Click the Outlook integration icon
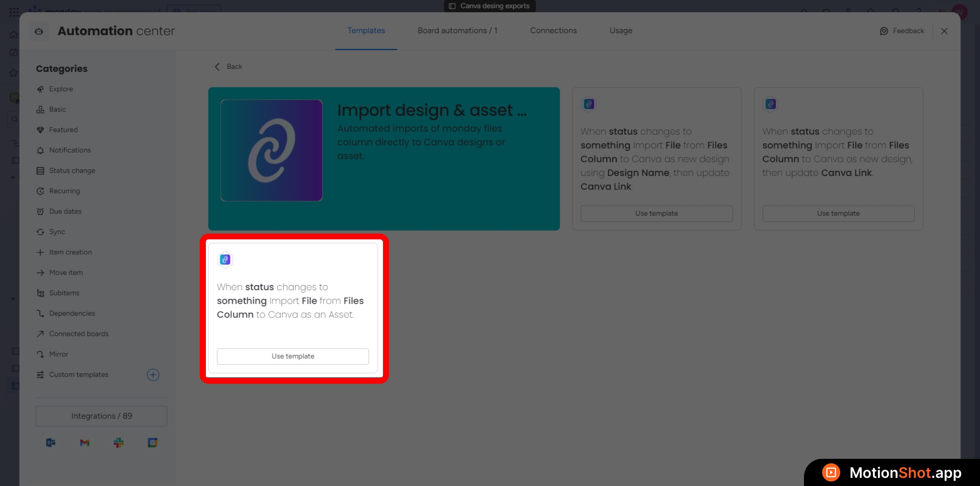Screen dimensions: 980x486 click(x=50, y=442)
